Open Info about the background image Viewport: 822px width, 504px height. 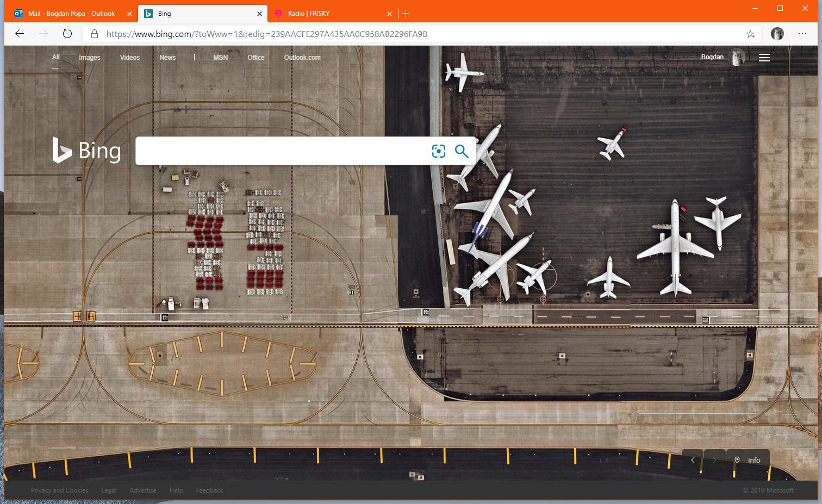[x=749, y=460]
